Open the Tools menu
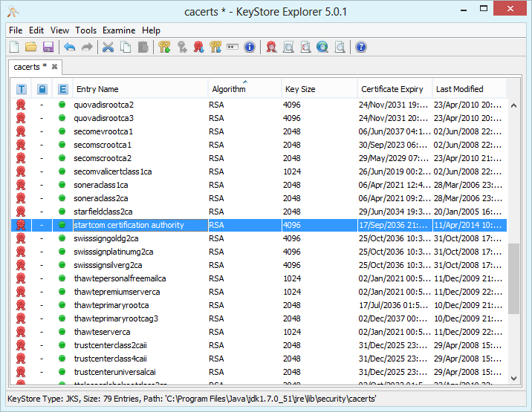Screen dimensions: 532x412 [x=85, y=30]
